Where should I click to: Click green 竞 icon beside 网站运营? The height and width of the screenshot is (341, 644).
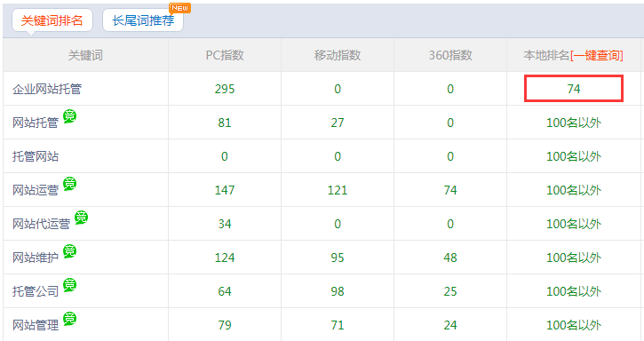pos(69,184)
